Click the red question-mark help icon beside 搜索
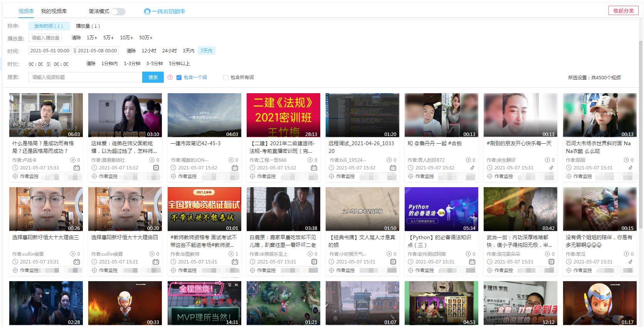The height and width of the screenshot is (327, 644). click(170, 77)
